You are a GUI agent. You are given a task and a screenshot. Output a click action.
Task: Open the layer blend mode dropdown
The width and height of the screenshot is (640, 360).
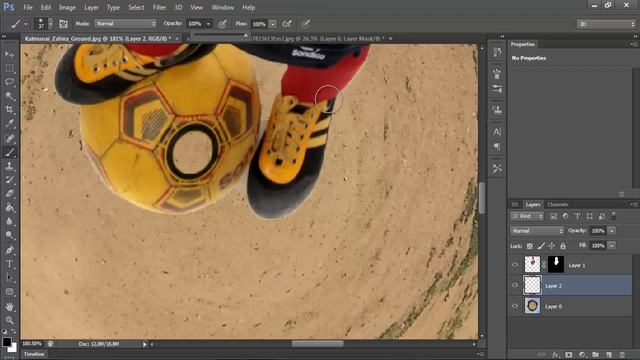[x=537, y=231]
